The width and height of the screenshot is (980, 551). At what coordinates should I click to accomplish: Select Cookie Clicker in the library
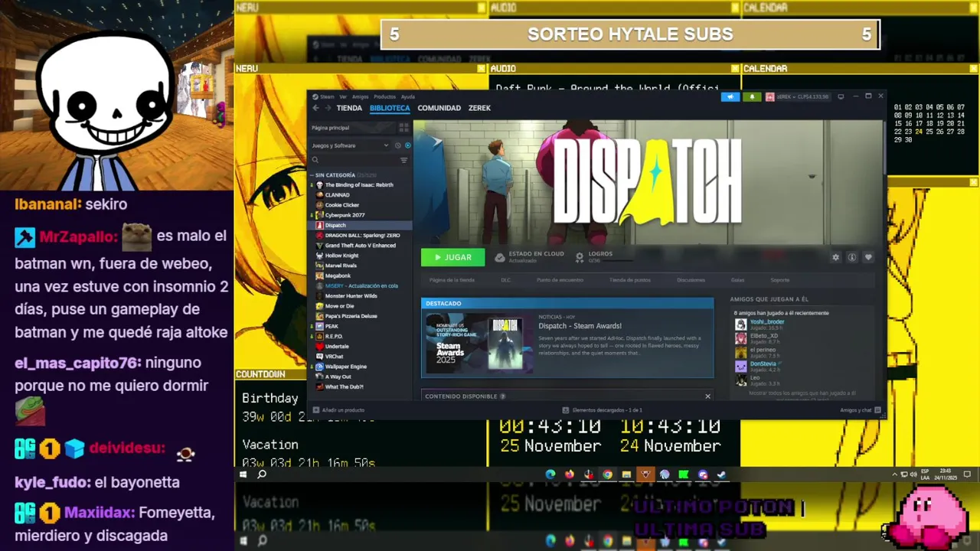[341, 205]
